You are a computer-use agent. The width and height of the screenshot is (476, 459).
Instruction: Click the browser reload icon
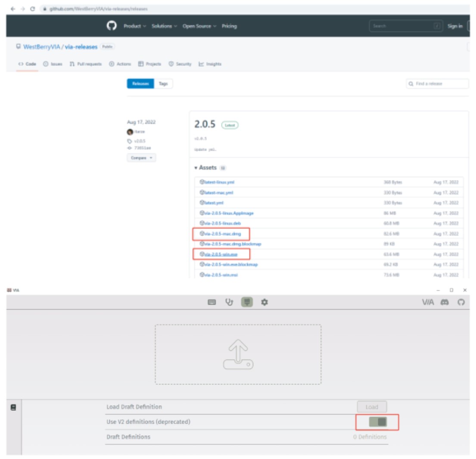[x=32, y=9]
